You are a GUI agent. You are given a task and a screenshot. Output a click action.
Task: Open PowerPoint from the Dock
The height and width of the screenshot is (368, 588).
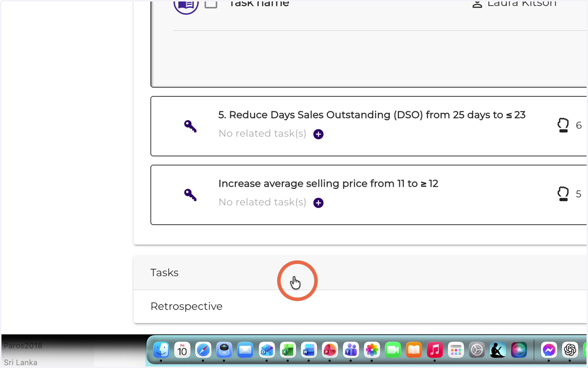pyautogui.click(x=330, y=350)
